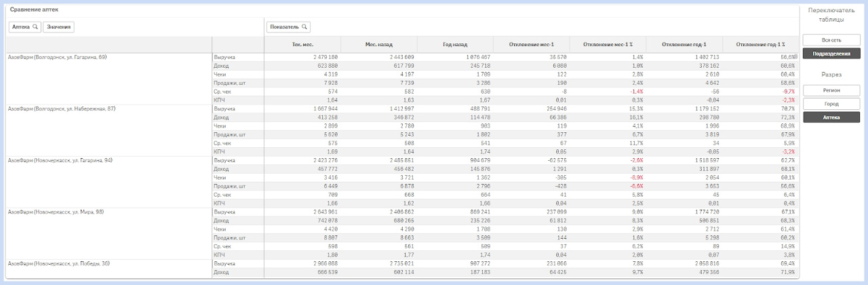The width and height of the screenshot is (868, 285).
Task: Set Разрез to Город
Action: tap(831, 104)
